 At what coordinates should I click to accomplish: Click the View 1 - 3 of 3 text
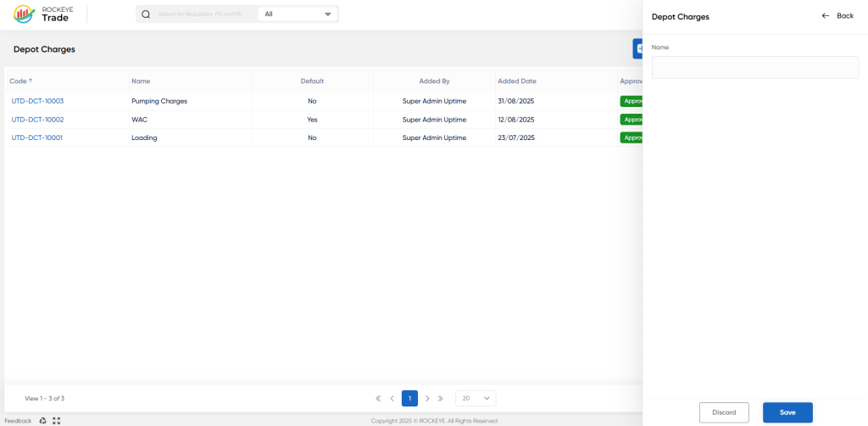(45, 398)
